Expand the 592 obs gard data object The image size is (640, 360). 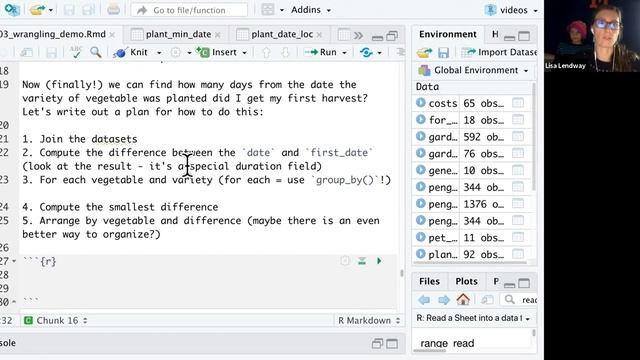click(420, 136)
